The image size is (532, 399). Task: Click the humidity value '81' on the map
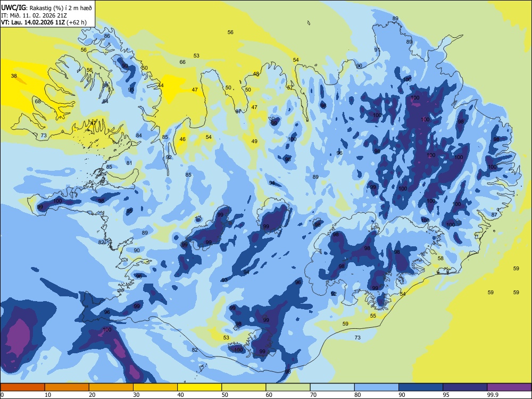point(129,163)
